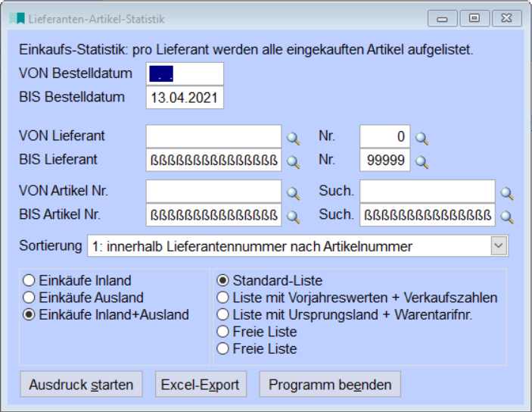The height and width of the screenshot is (412, 532).
Task: Select Einkäufe Ausland radio option
Action: (x=30, y=298)
